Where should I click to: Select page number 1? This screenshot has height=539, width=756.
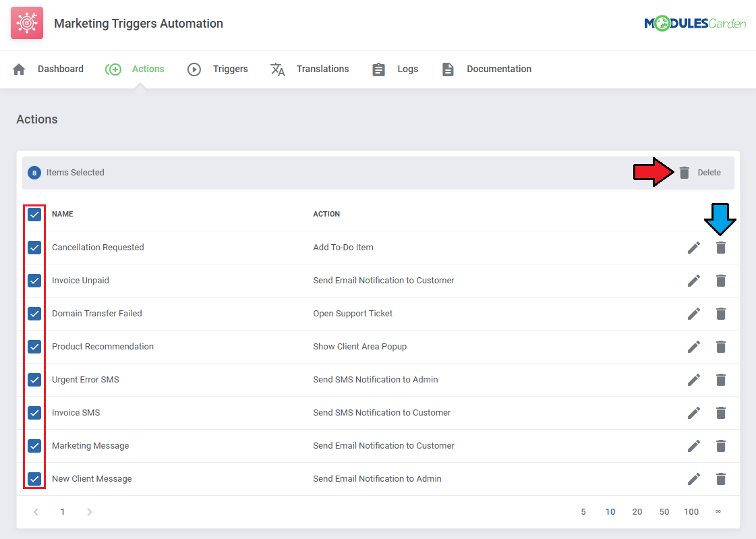[x=63, y=512]
